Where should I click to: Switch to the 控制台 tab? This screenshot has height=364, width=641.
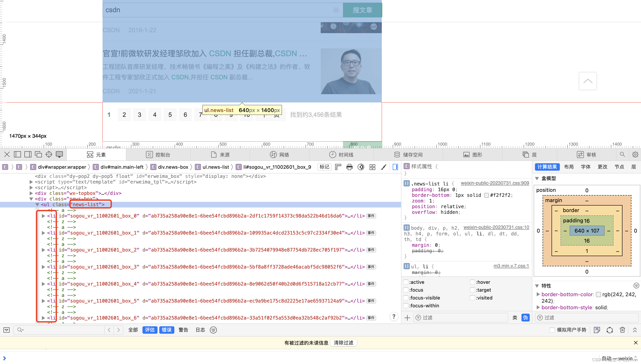tap(158, 155)
